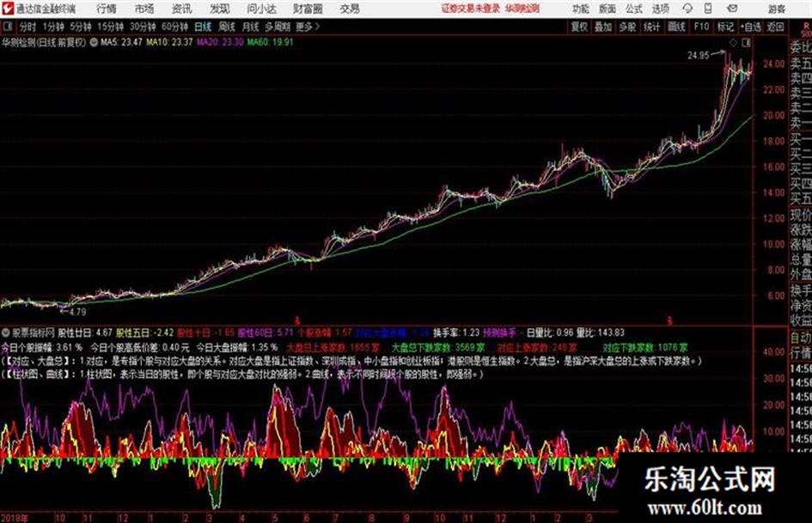Image resolution: width=812 pixels, height=523 pixels.
Task: Open the 功能 menu
Action: [x=581, y=9]
